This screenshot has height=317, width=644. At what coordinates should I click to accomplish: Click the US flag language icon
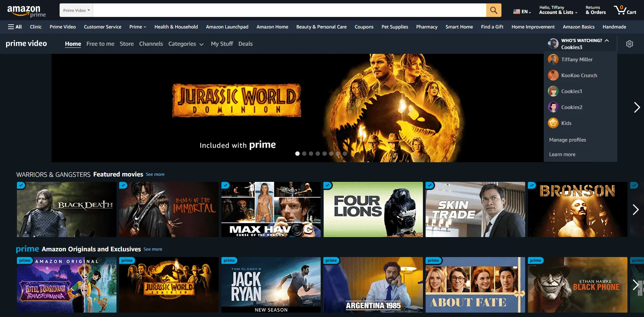(x=517, y=12)
